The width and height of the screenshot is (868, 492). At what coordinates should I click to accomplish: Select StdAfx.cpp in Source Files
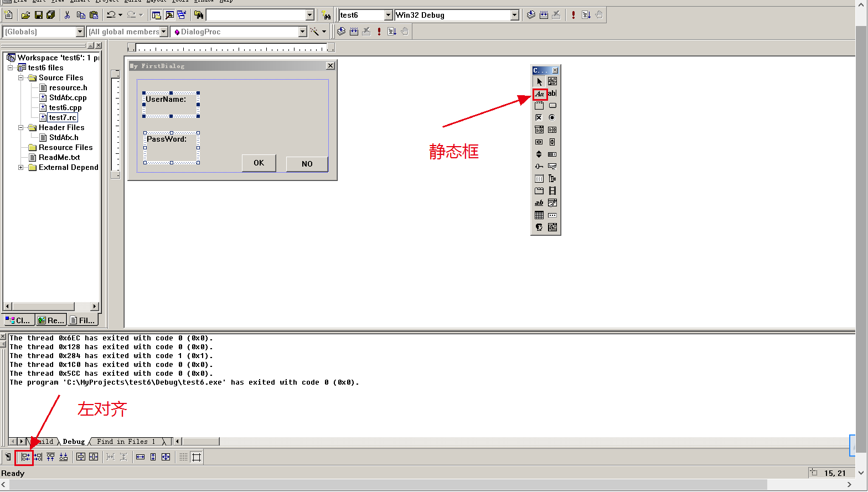pos(68,98)
